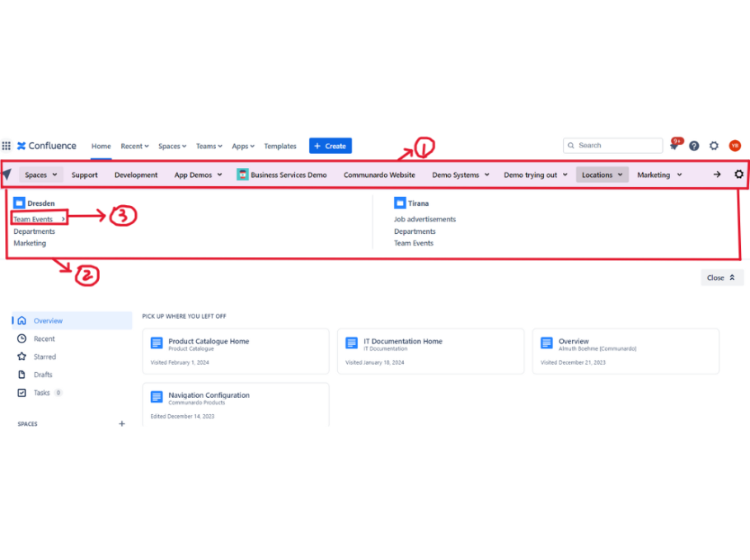Screen dimensions: 750x560
Task: Open the Templates menu item
Action: (280, 146)
